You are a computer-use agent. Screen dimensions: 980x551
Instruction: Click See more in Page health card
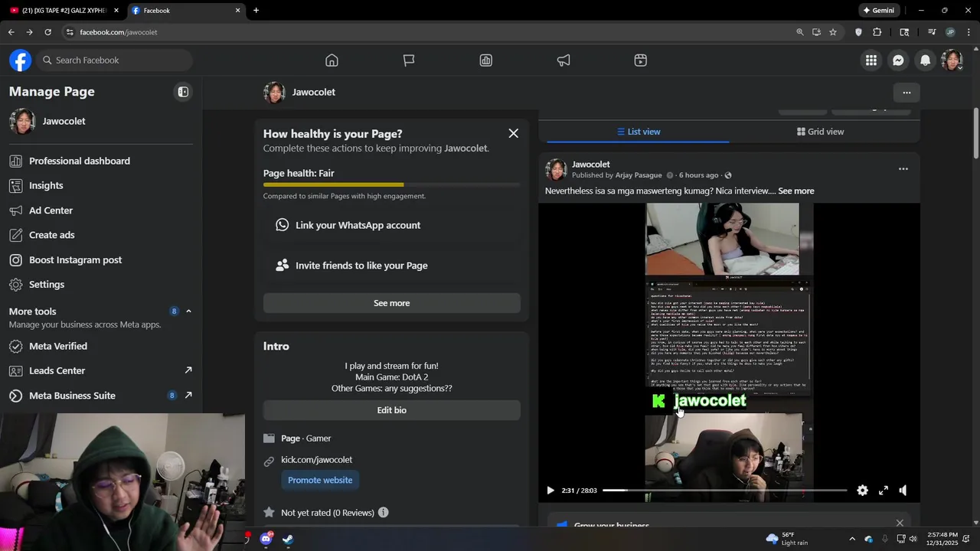coord(392,303)
